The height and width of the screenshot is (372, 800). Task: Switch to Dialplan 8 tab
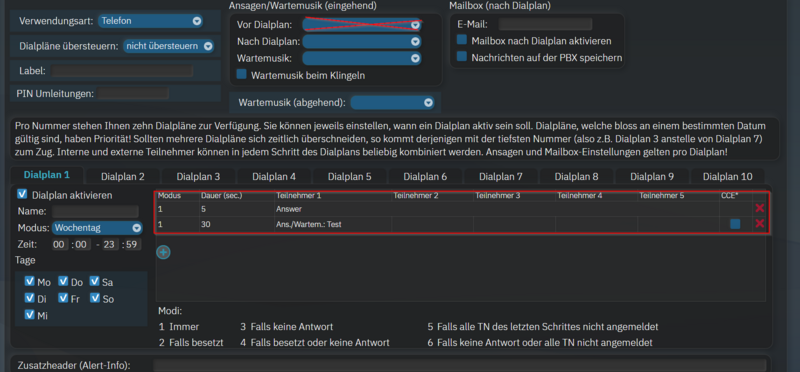[x=577, y=177]
